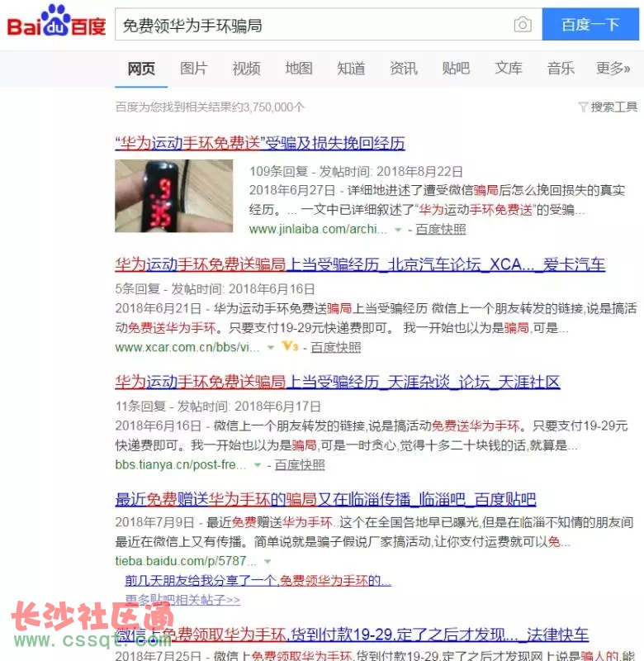Viewport: 644px width, 661px height.
Task: Click the red LED wristband thumbnail
Action: tap(174, 196)
